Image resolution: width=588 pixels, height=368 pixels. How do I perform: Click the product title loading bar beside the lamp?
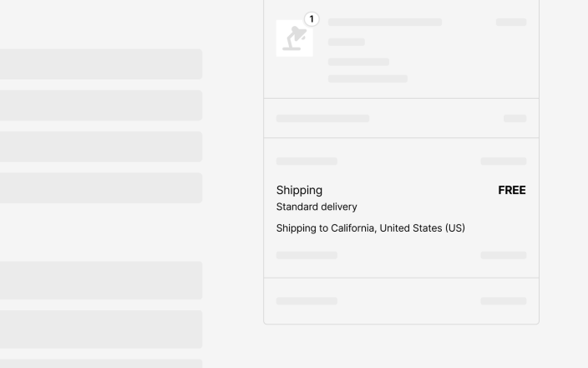[x=385, y=22]
